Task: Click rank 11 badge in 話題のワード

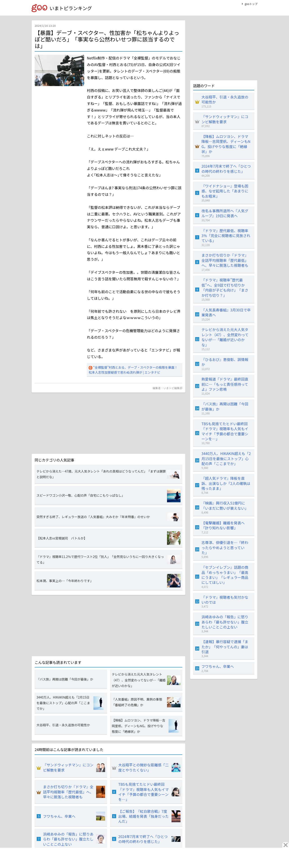Action: 197,339
